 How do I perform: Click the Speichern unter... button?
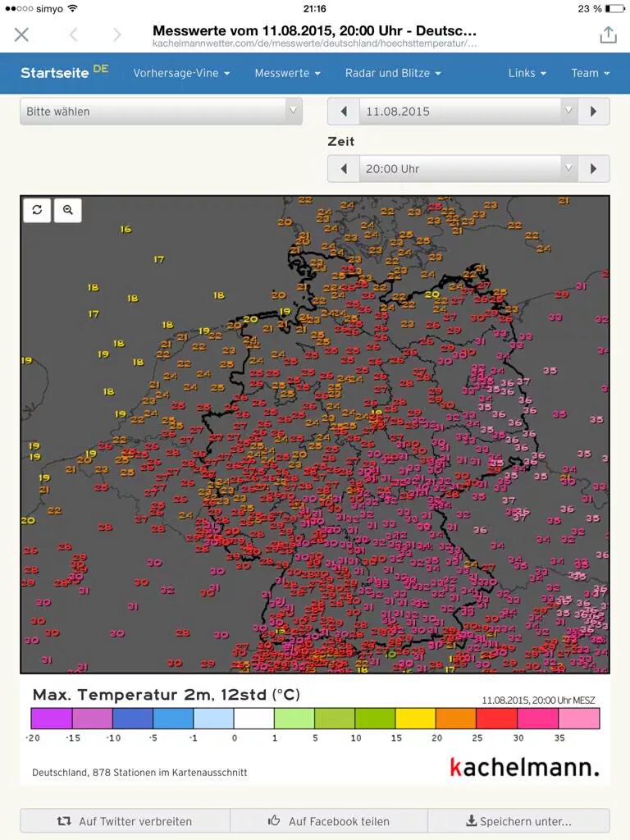tap(518, 821)
